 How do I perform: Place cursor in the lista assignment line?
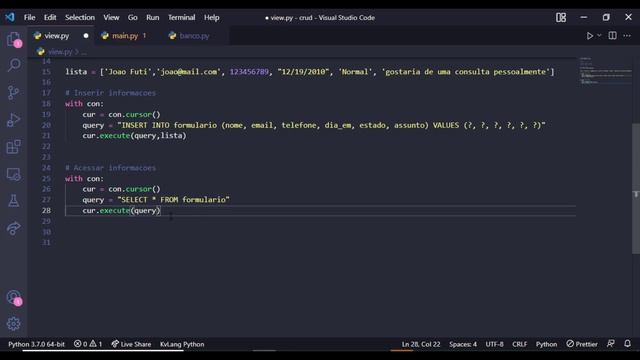(x=309, y=72)
